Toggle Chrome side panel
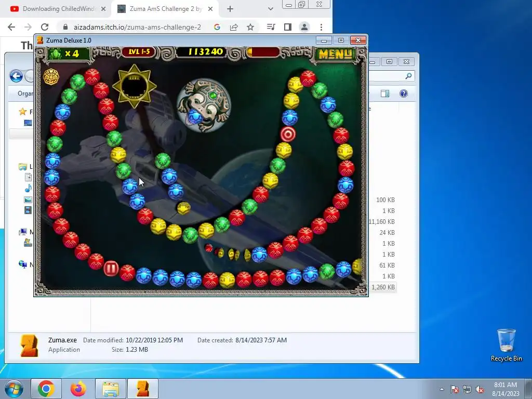532x399 pixels. click(x=288, y=27)
